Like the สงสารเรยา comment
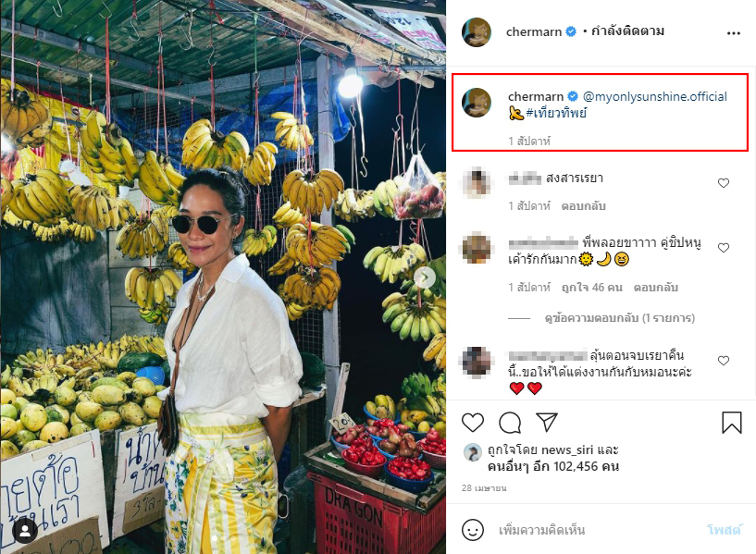 [x=724, y=183]
